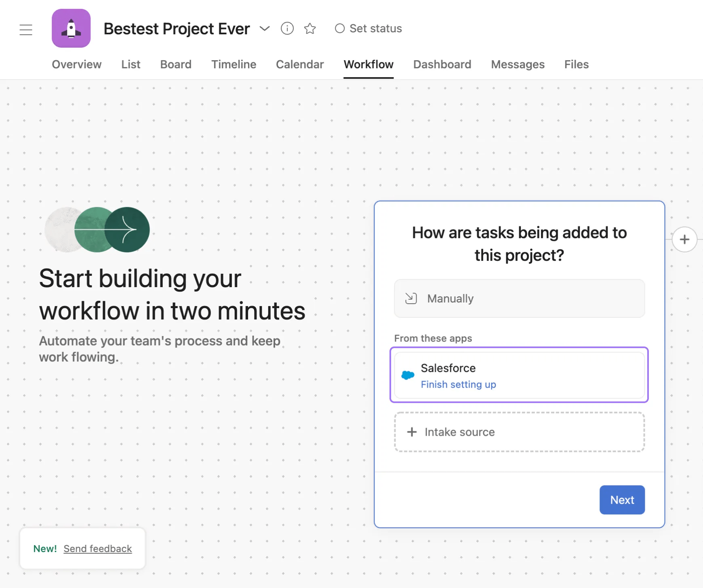The width and height of the screenshot is (703, 588).
Task: Choose the Manually intake option
Action: pyautogui.click(x=519, y=298)
